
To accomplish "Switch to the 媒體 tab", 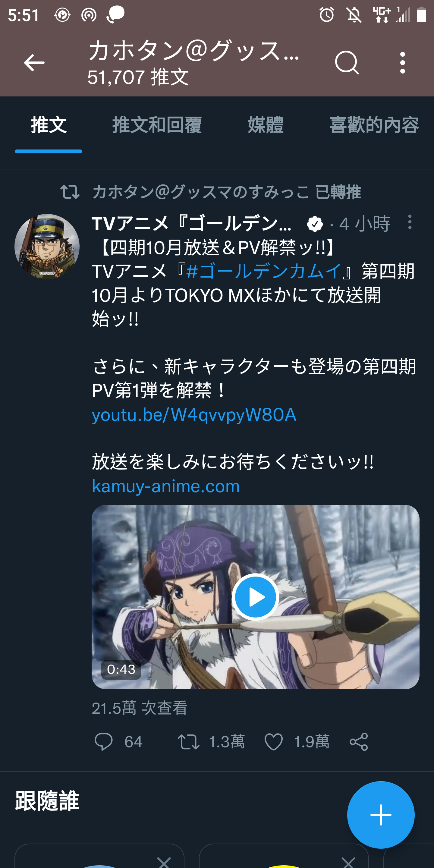I will (266, 125).
